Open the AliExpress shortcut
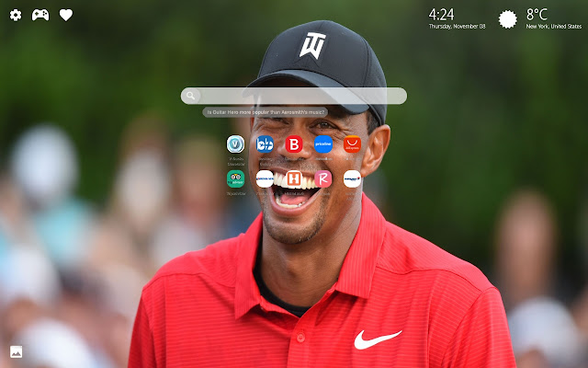The height and width of the screenshot is (368, 588). coord(352,144)
